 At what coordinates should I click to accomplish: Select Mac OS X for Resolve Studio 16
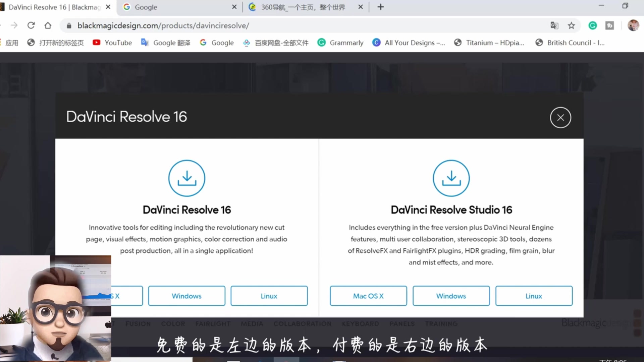[x=368, y=296]
